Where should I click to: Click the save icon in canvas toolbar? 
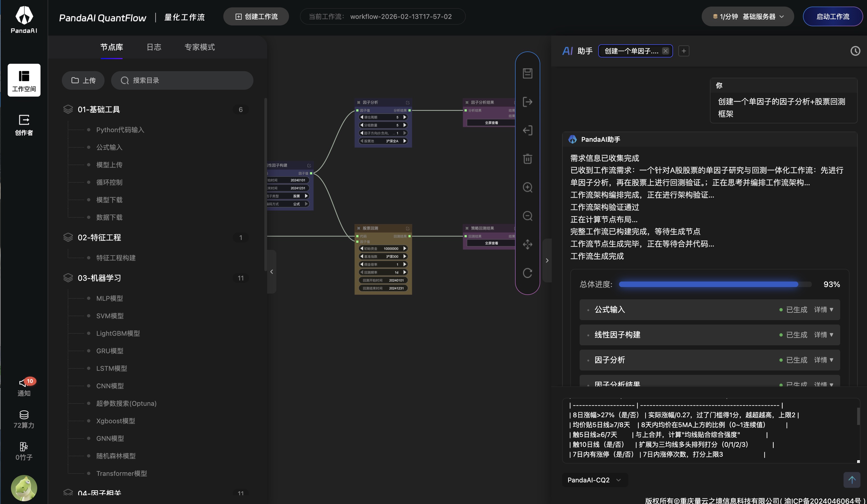coord(527,73)
